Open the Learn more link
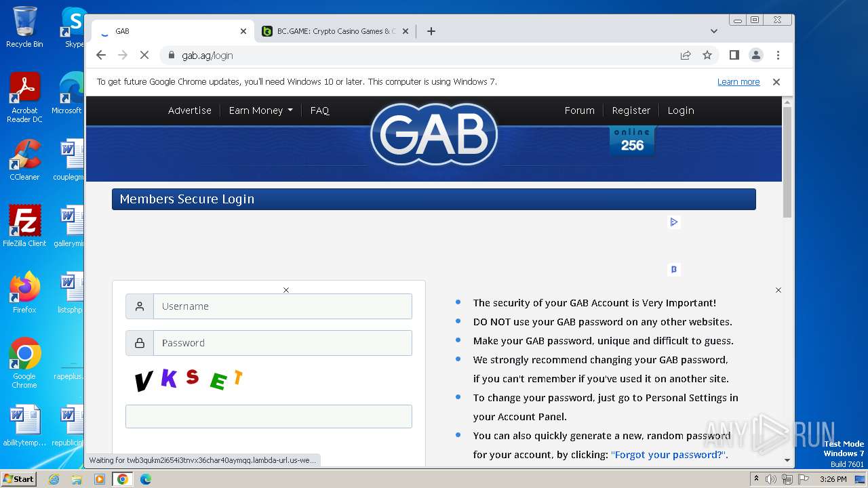This screenshot has width=868, height=488. click(738, 81)
